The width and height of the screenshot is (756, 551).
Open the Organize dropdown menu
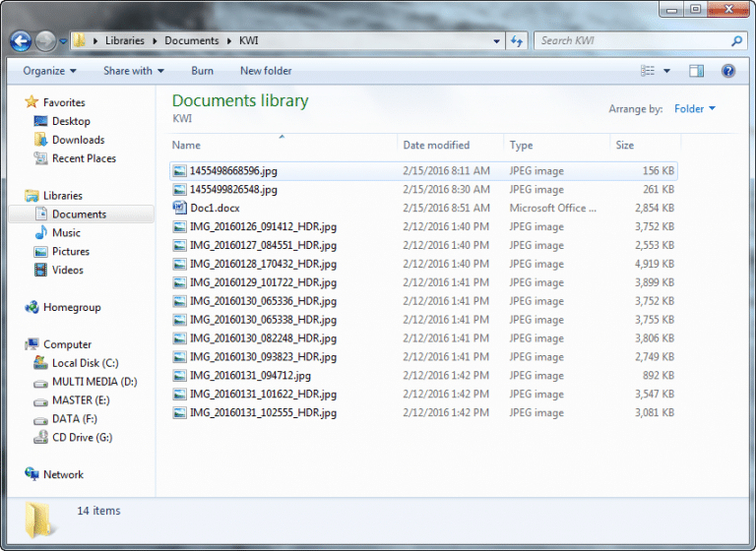pos(49,71)
